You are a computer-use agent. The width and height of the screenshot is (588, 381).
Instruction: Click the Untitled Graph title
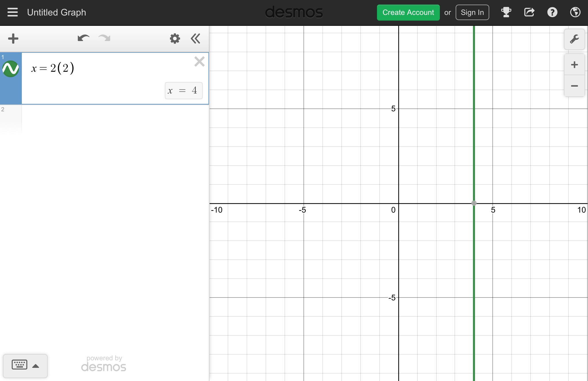(x=57, y=13)
